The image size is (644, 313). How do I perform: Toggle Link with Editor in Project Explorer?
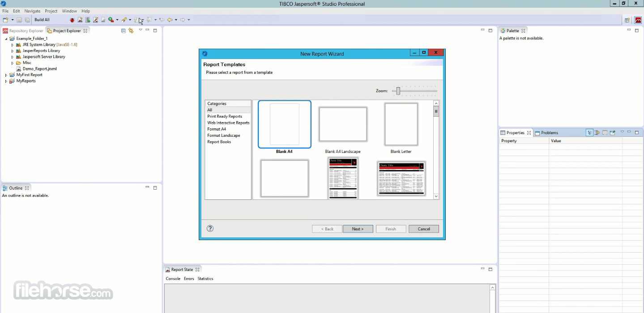tap(131, 31)
